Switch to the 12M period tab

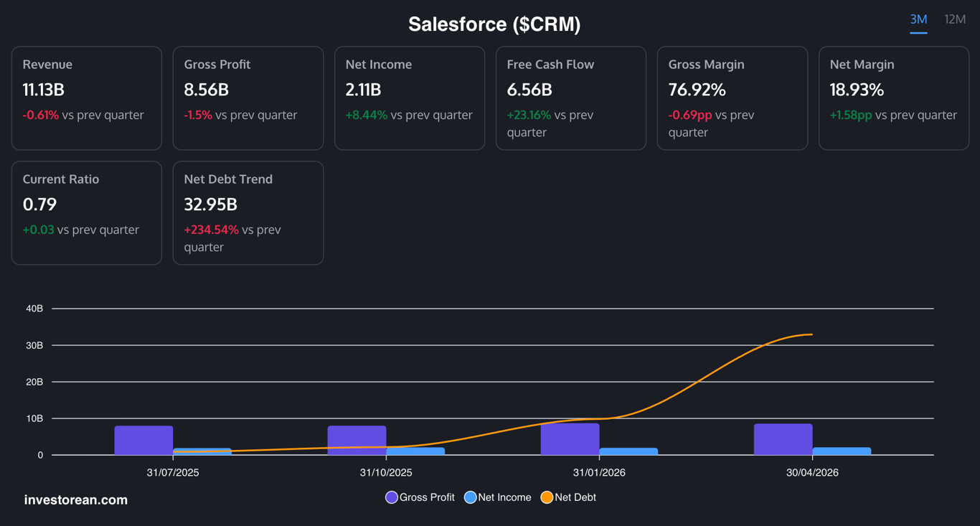click(x=955, y=19)
